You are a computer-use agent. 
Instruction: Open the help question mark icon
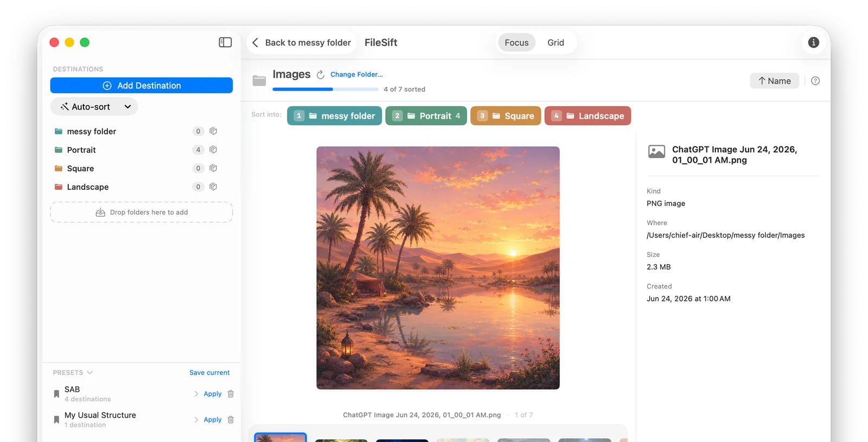[815, 81]
